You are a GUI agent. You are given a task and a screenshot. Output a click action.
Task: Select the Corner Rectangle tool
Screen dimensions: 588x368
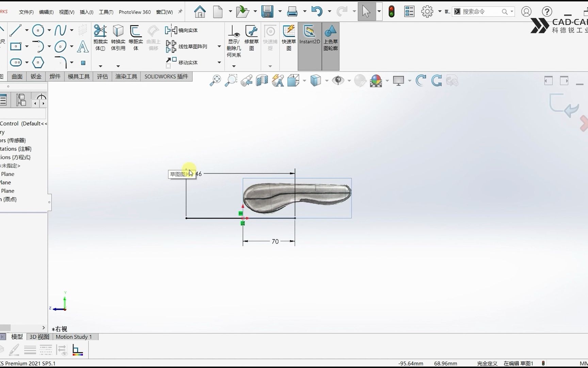tap(16, 46)
